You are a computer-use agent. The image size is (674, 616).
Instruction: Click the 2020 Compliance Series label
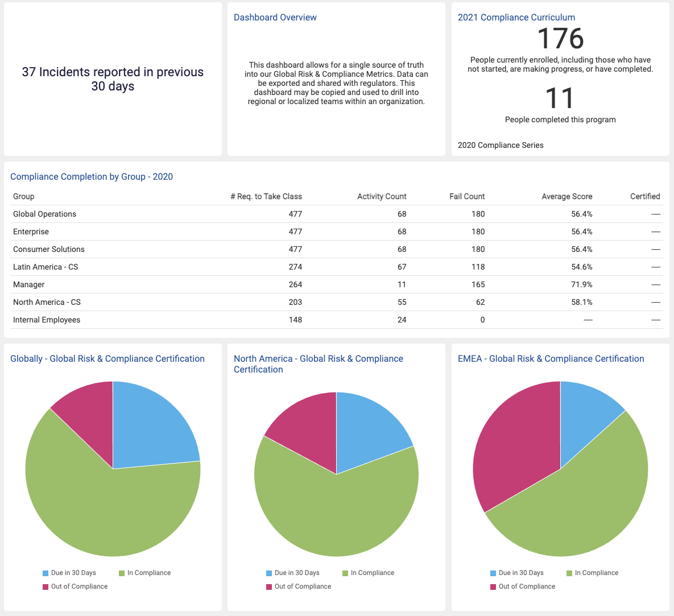[x=501, y=145]
